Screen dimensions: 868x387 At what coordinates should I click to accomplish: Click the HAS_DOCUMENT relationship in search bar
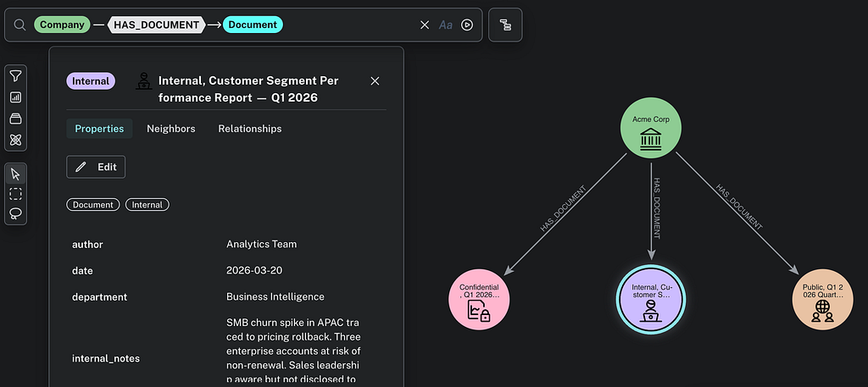pyautogui.click(x=157, y=25)
